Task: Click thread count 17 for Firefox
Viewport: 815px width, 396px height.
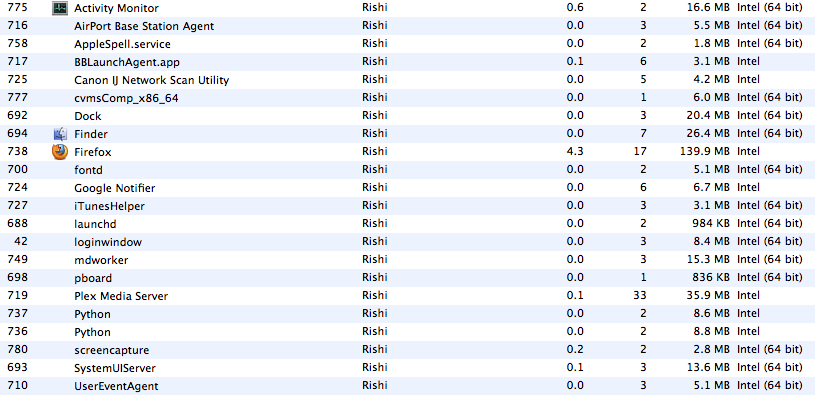Action: (640, 151)
